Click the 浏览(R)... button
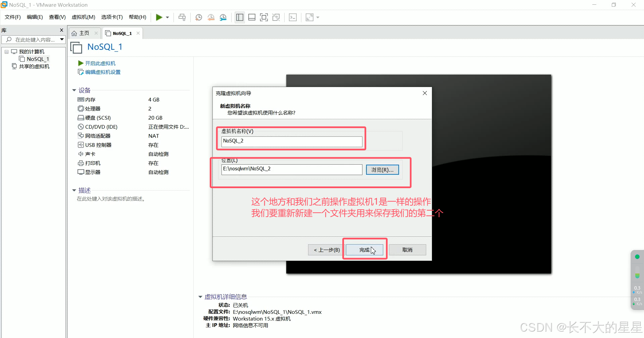This screenshot has height=338, width=644. [x=382, y=170]
